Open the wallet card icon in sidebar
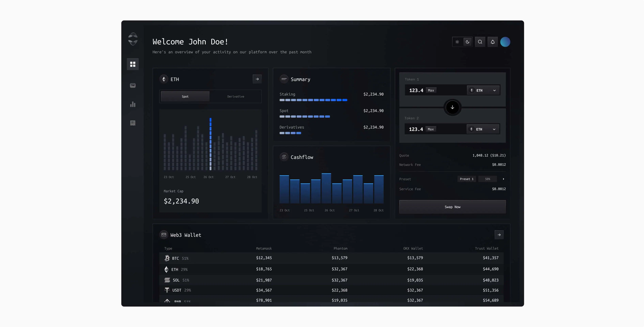 [x=133, y=85]
